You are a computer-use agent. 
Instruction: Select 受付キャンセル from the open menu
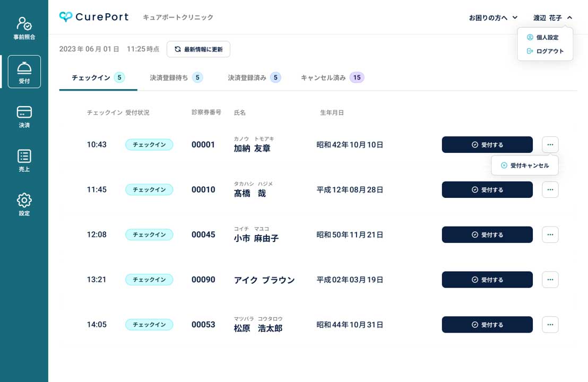[524, 165]
